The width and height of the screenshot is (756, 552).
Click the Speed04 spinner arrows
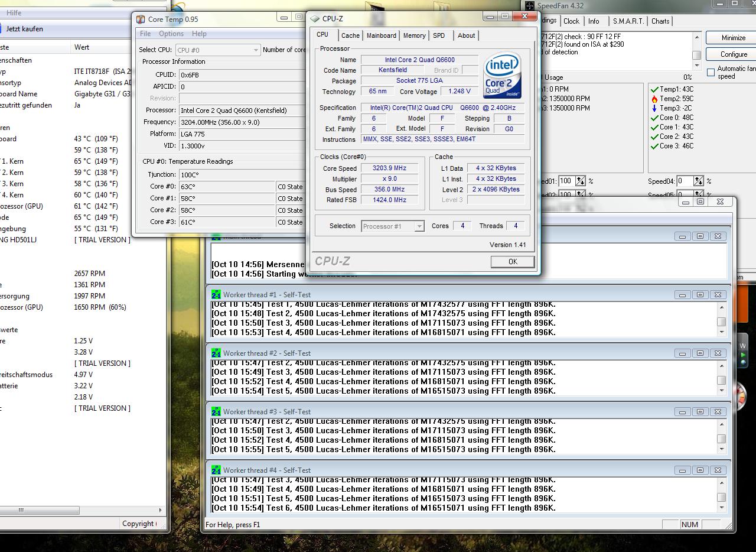pyautogui.click(x=699, y=181)
